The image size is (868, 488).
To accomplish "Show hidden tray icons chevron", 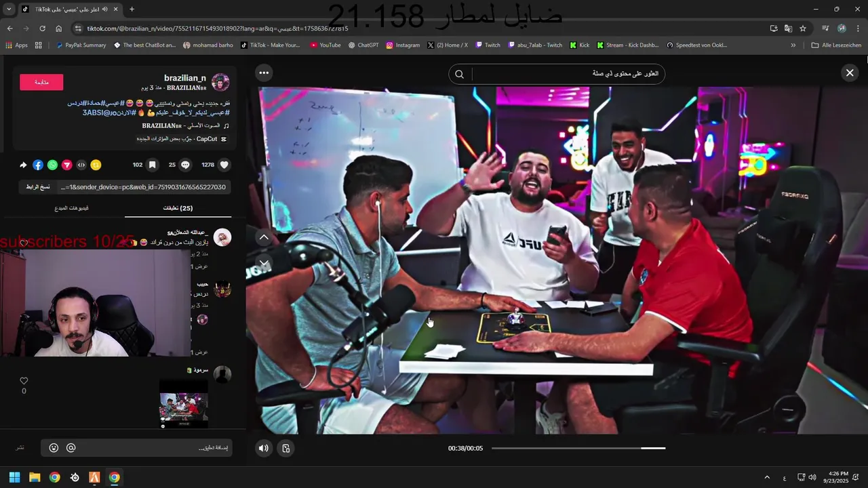I will tap(767, 477).
